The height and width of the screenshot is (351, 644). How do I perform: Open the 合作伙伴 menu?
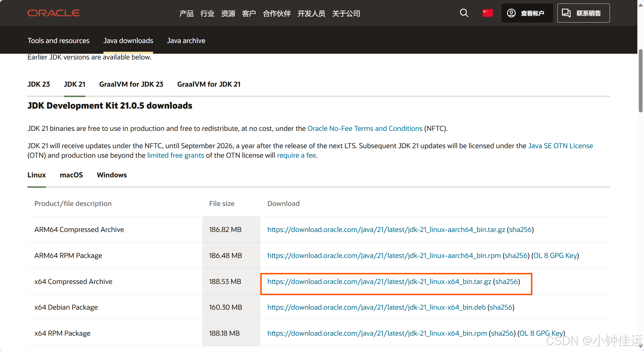click(x=276, y=13)
